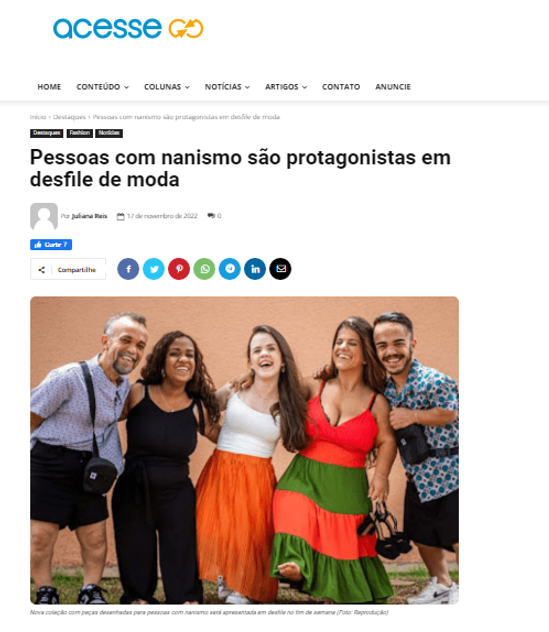The height and width of the screenshot is (632, 549).
Task: Share article on Facebook icon
Action: (x=128, y=269)
